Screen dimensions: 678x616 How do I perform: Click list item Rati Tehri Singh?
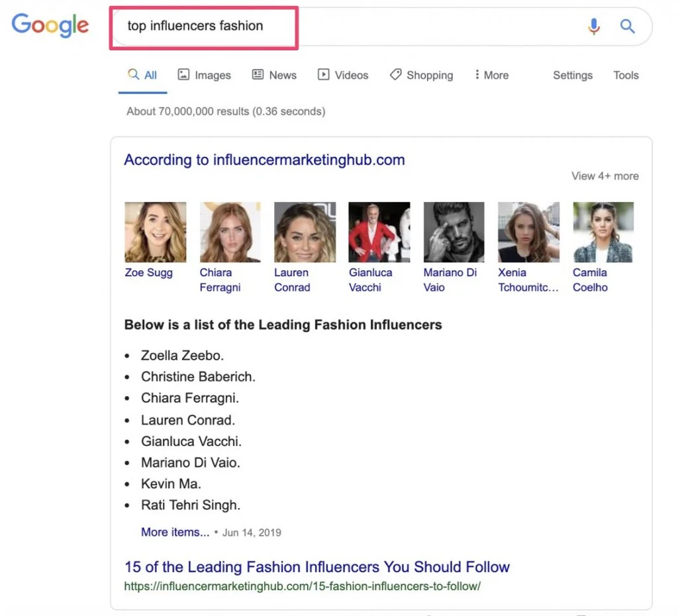pos(191,505)
